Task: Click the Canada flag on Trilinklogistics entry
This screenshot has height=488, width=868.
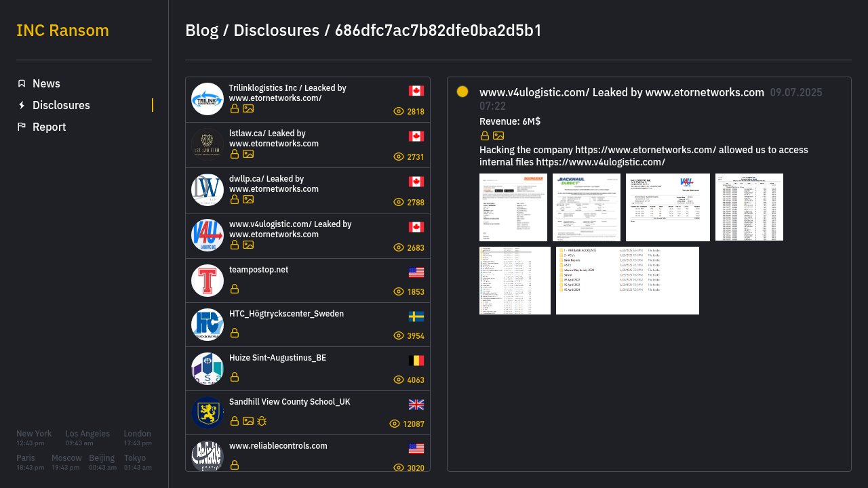Action: [x=416, y=91]
